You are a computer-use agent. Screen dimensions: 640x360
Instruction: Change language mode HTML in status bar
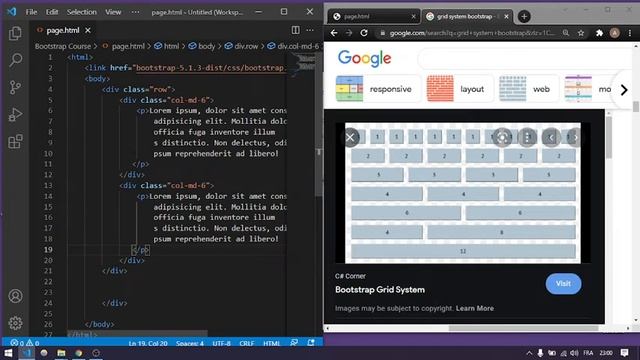click(271, 343)
